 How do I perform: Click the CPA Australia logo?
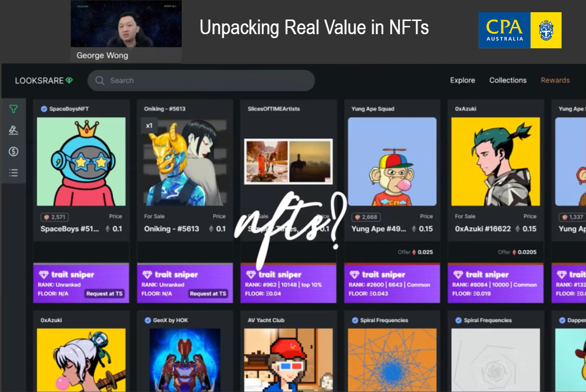pyautogui.click(x=520, y=30)
